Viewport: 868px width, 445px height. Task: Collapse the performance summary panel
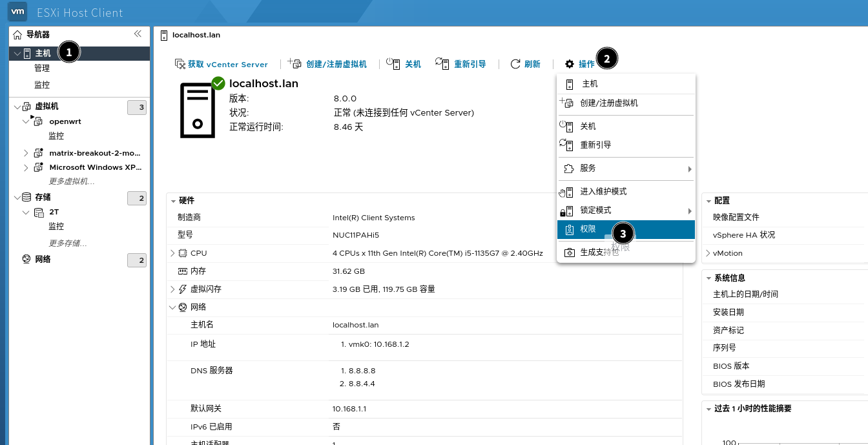708,409
